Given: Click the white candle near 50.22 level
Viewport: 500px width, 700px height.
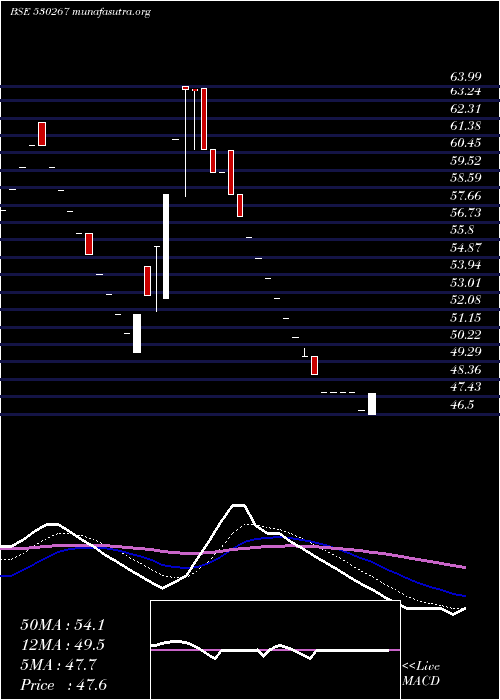Looking at the screenshot, I should (137, 333).
